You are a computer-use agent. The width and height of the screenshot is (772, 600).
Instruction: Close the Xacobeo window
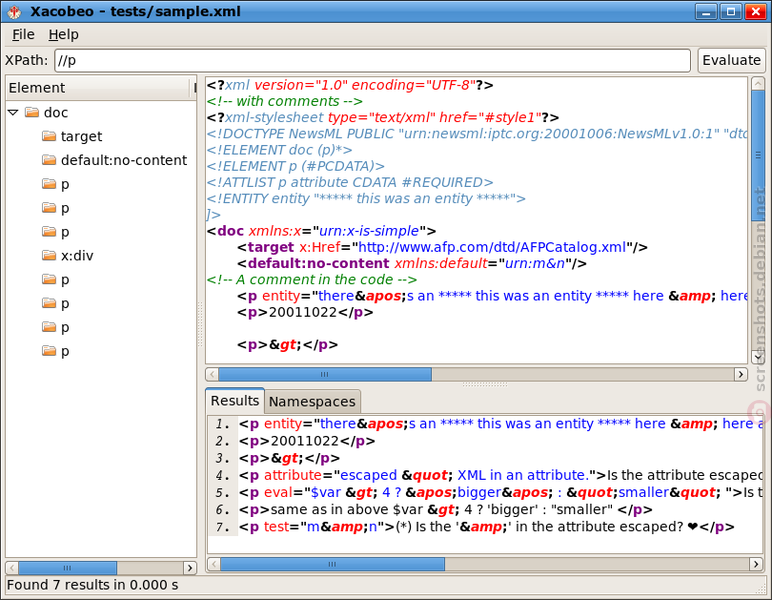pos(755,12)
